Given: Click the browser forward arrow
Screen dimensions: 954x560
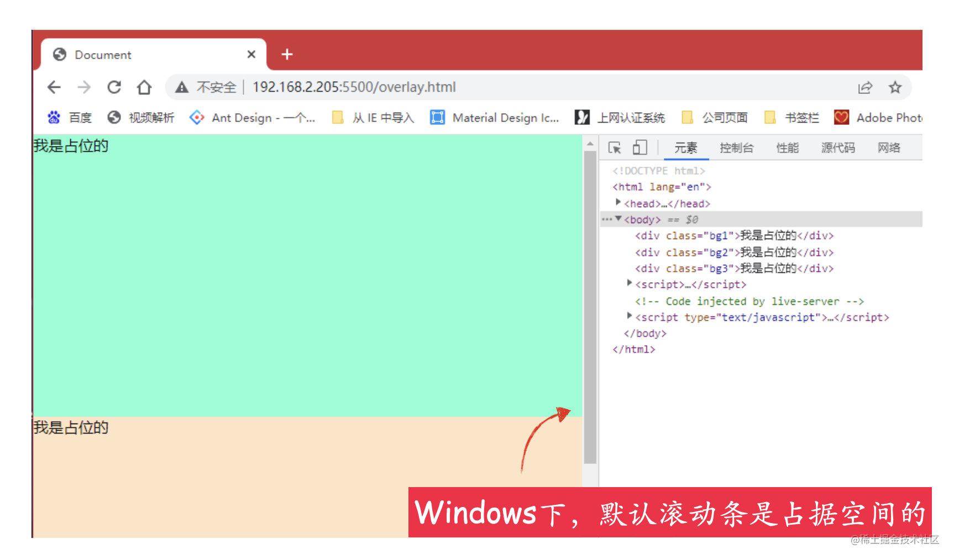Looking at the screenshot, I should point(84,87).
